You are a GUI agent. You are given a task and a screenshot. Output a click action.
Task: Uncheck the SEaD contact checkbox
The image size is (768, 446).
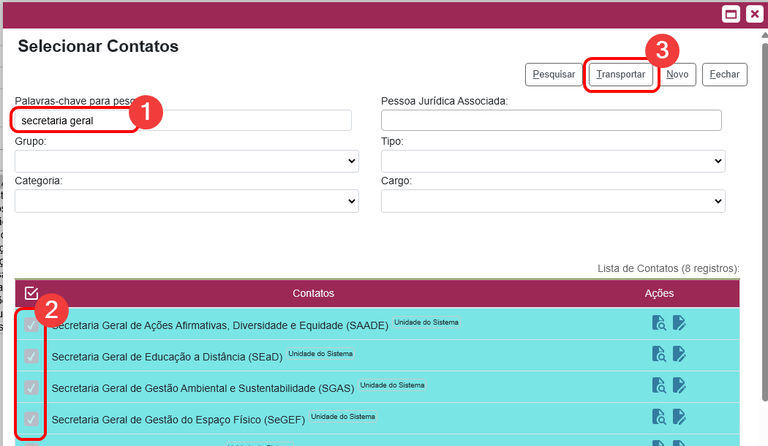(x=31, y=356)
